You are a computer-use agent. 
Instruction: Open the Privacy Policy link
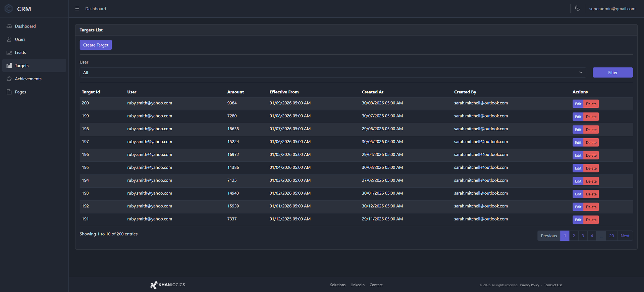(x=530, y=285)
